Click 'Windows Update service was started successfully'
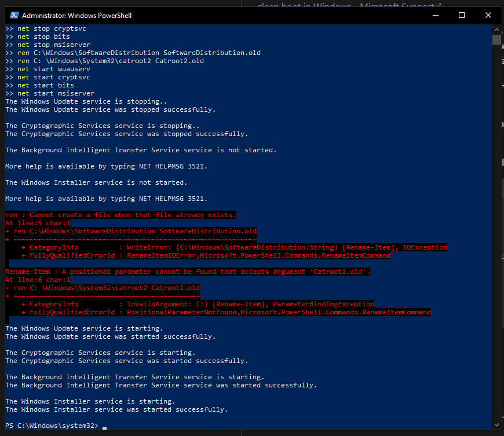Screen dimensions: 504x436 point(111,337)
